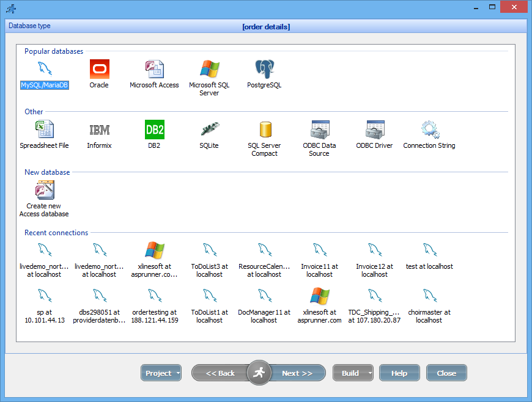
Task: Click the Next button to continue
Action: (x=297, y=373)
